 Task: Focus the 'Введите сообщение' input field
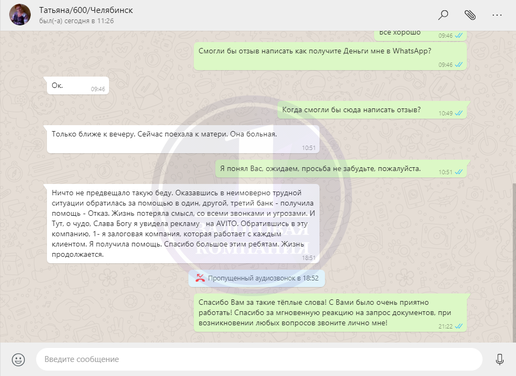tap(259, 359)
